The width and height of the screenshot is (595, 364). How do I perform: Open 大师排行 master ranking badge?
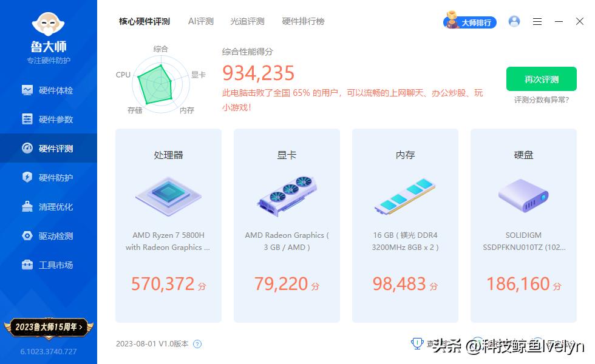[x=469, y=21]
